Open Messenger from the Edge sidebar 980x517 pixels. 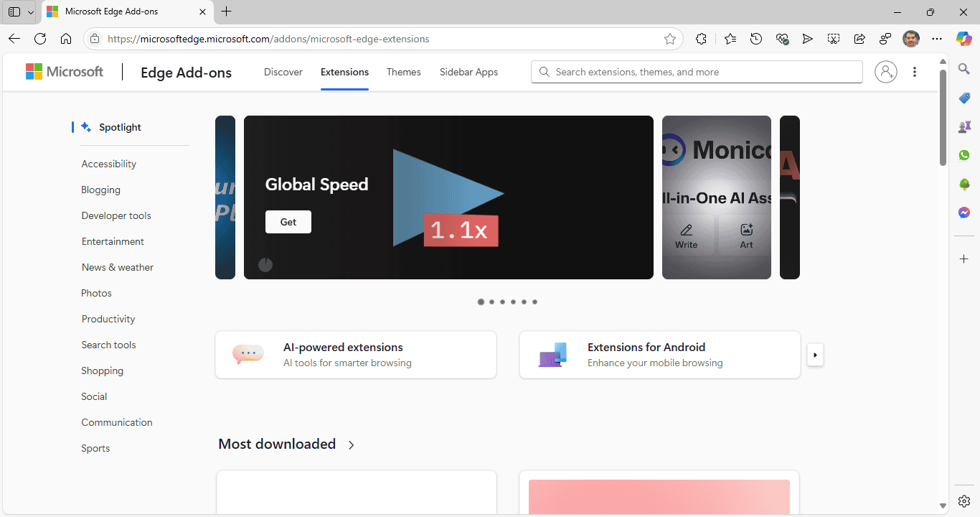point(964,213)
